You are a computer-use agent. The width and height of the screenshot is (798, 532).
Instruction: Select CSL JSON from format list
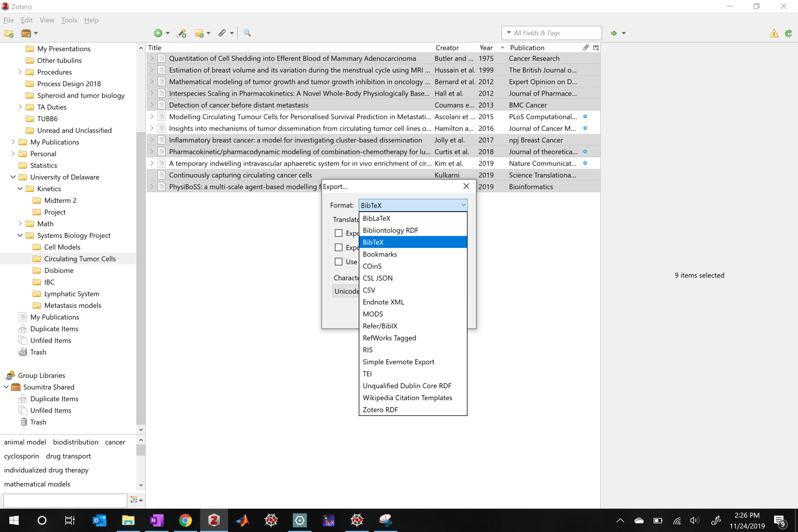click(378, 278)
